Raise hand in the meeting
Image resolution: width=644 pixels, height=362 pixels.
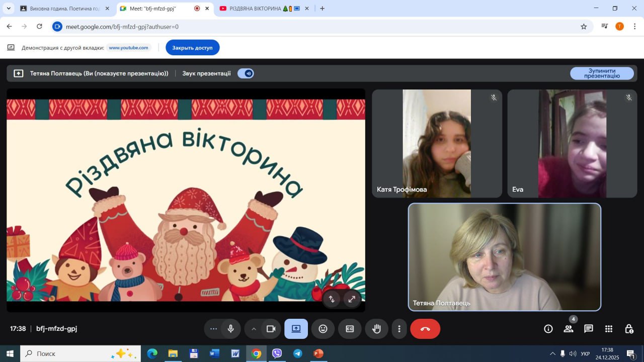(376, 329)
